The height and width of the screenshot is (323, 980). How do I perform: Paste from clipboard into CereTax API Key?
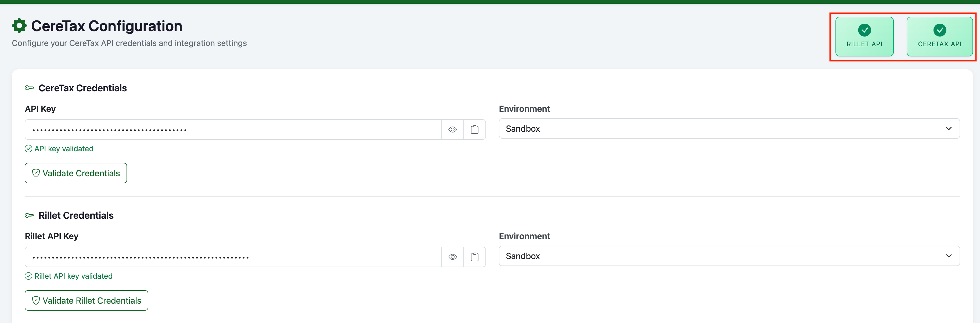click(x=474, y=130)
